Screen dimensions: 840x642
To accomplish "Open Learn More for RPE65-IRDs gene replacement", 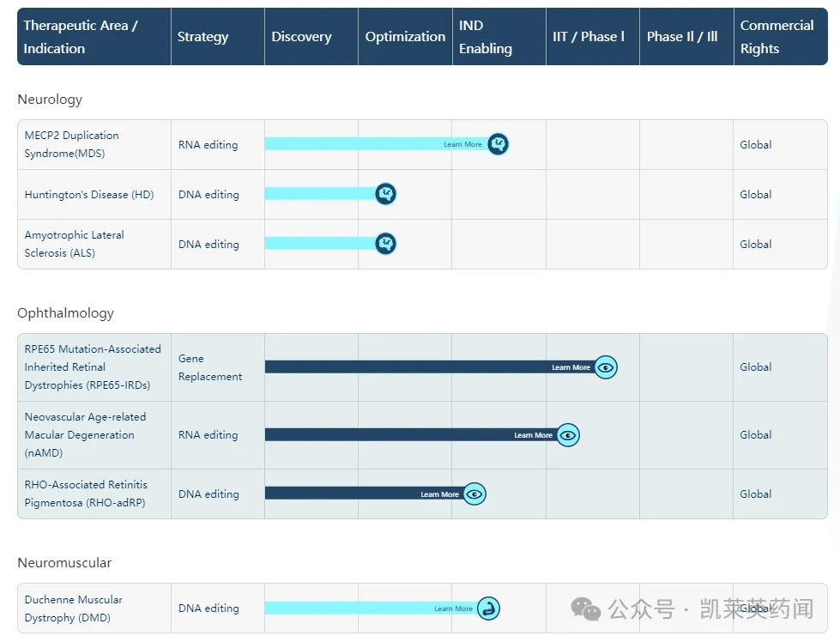I will pos(571,367).
